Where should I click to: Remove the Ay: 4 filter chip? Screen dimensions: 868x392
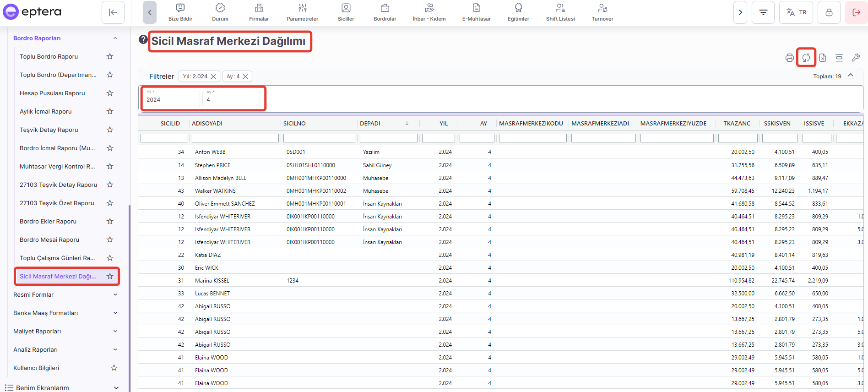(245, 76)
